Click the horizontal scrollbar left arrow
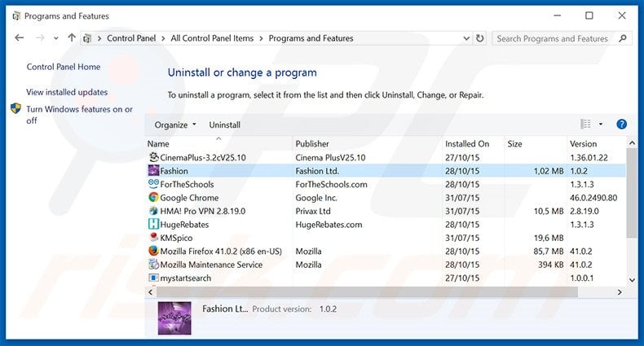Image resolution: width=644 pixels, height=346 pixels. point(150,292)
